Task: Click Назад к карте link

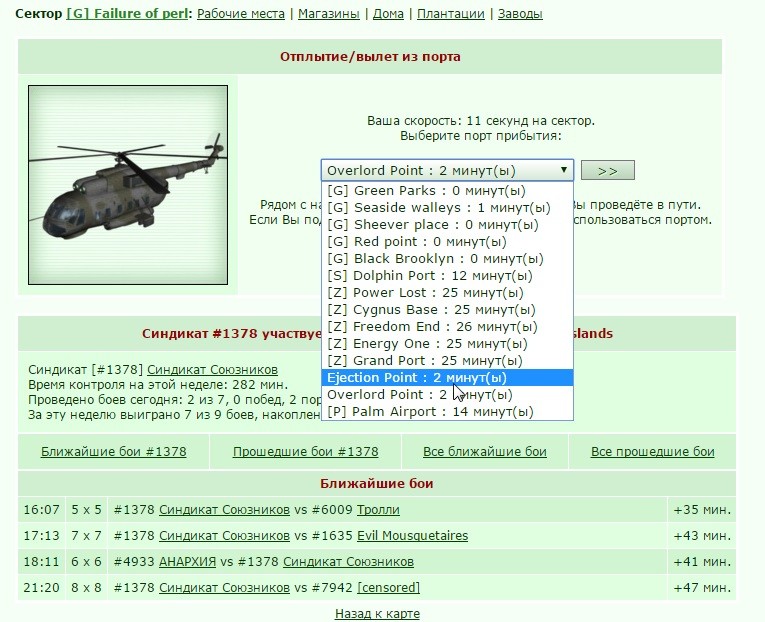Action: point(377,614)
